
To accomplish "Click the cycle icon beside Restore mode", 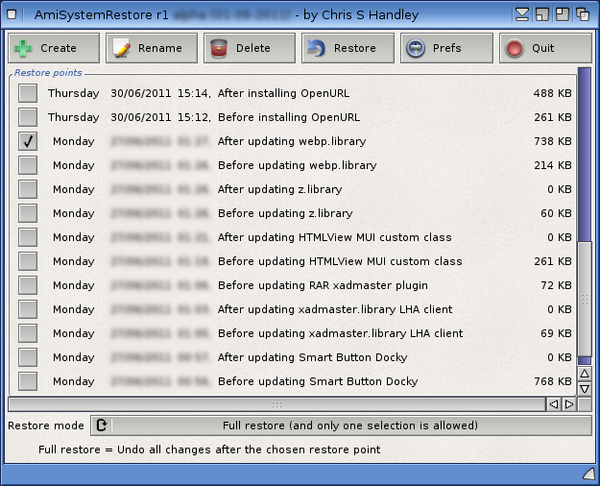I will [x=101, y=426].
